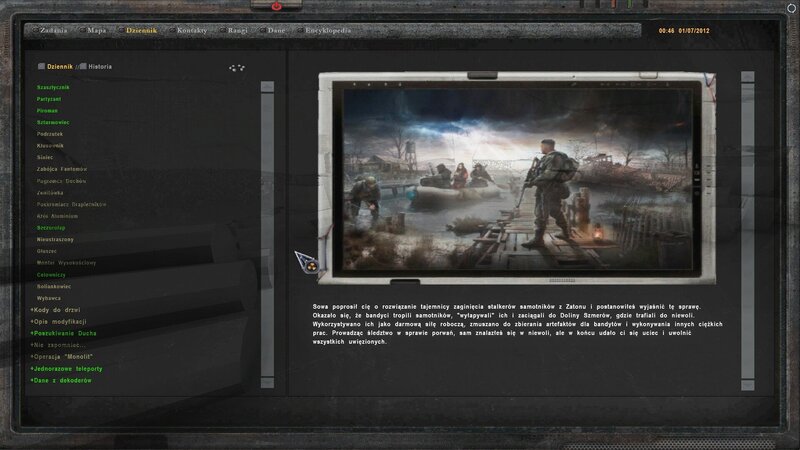This screenshot has height=450, width=800.
Task: Click the scroll-down arrow of the journal list
Action: point(266,383)
